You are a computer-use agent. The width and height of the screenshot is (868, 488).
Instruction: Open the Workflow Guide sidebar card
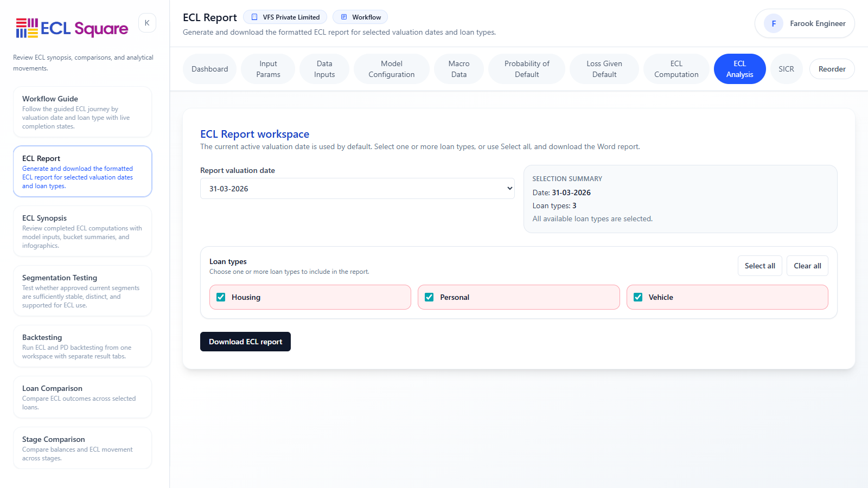point(82,112)
